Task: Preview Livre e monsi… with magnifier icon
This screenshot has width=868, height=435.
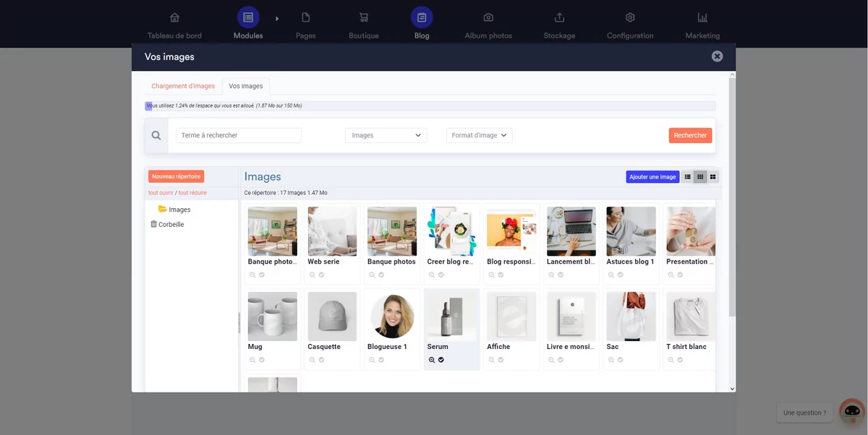Action: [551, 360]
